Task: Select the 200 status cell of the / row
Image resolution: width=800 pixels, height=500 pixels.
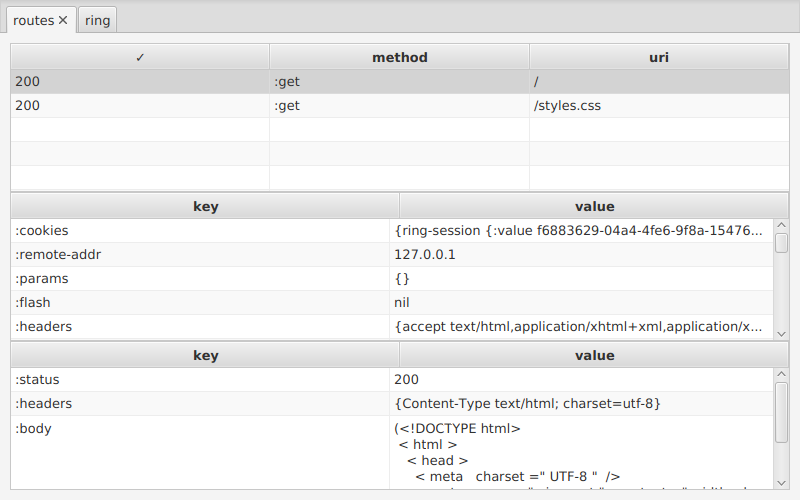Action: (140, 82)
